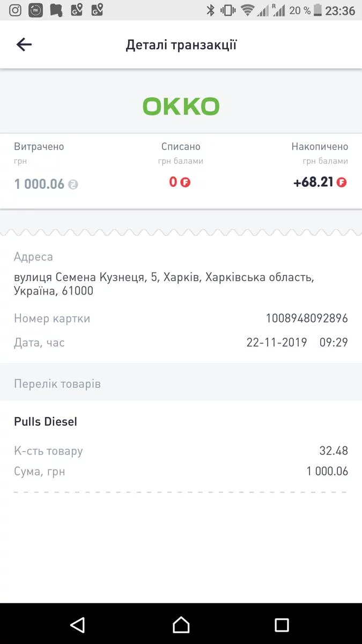This screenshot has width=362, height=644.
Task: Tap the red F icon under Списано
Action: point(186,182)
